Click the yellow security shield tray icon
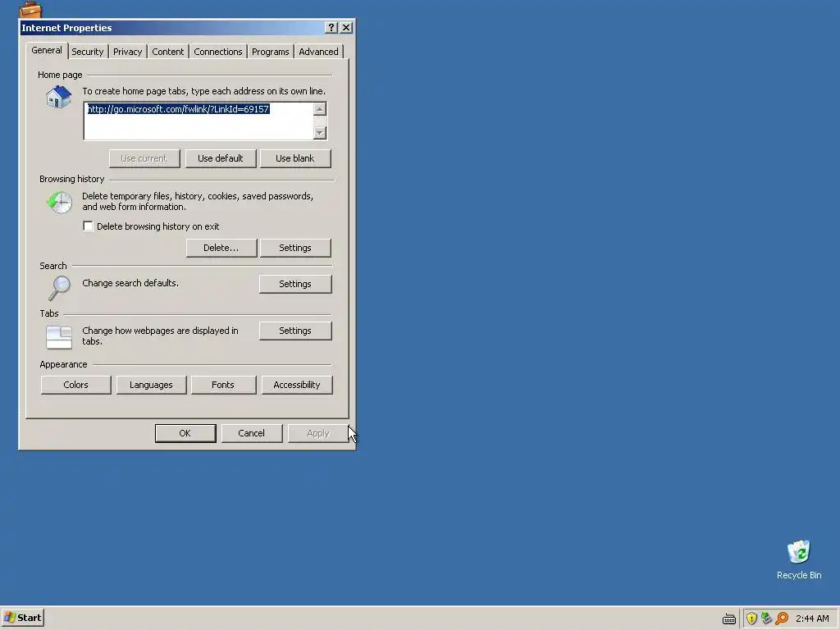Viewport: 840px width, 630px height. coord(751,619)
